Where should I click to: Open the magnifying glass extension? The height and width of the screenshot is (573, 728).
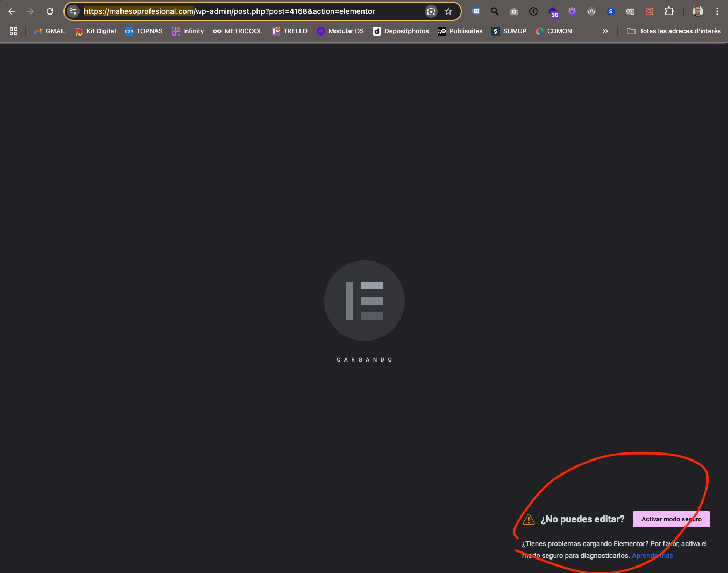495,11
